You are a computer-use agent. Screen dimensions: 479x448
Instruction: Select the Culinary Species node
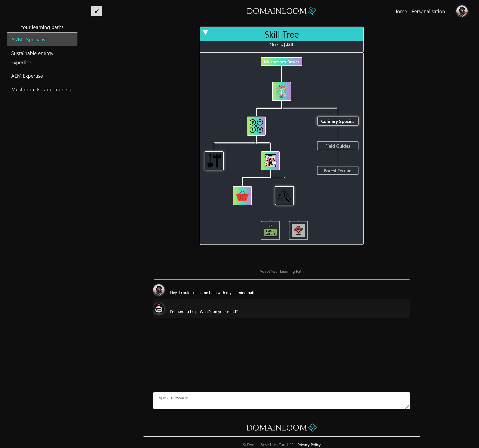point(337,121)
